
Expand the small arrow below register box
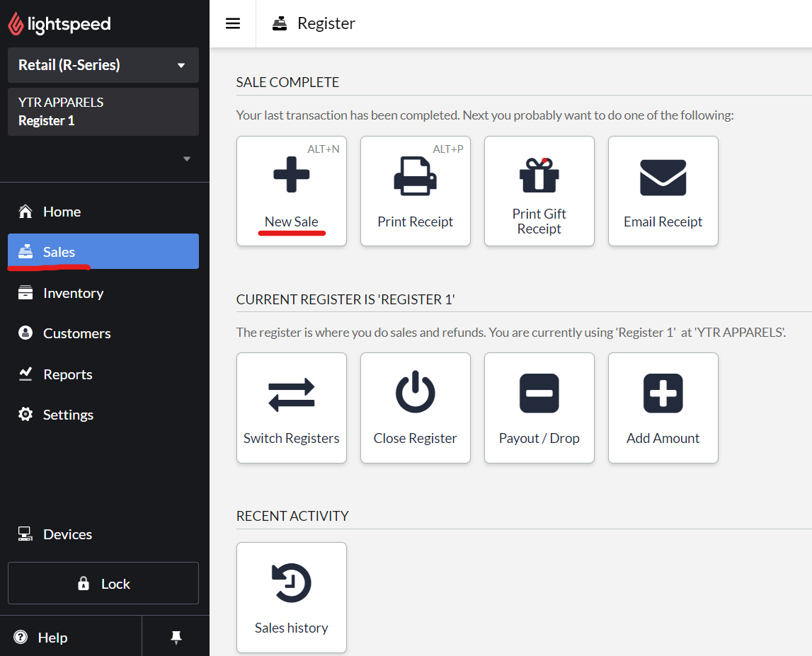(x=187, y=159)
